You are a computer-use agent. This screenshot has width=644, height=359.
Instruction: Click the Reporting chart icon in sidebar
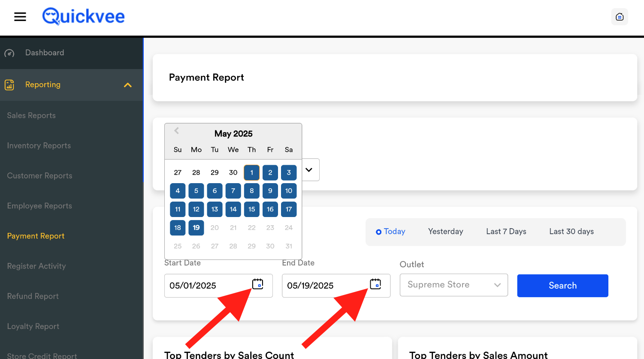pos(9,85)
